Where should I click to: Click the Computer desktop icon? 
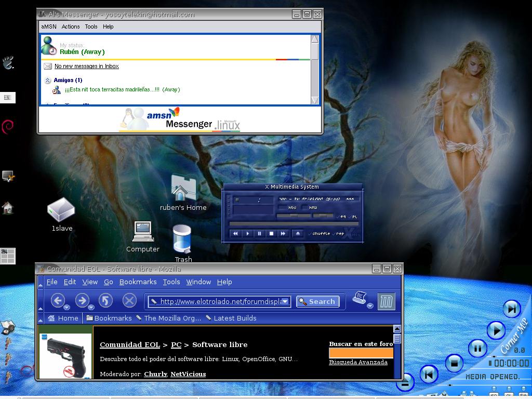142,232
